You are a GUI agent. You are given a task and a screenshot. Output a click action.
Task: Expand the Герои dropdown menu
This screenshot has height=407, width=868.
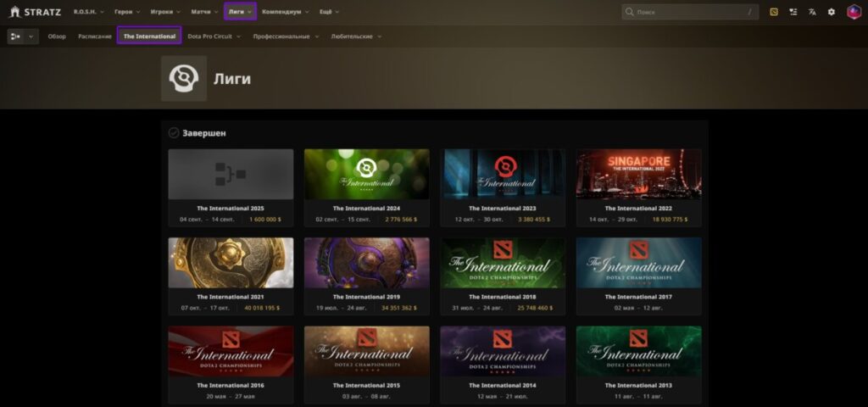(127, 12)
